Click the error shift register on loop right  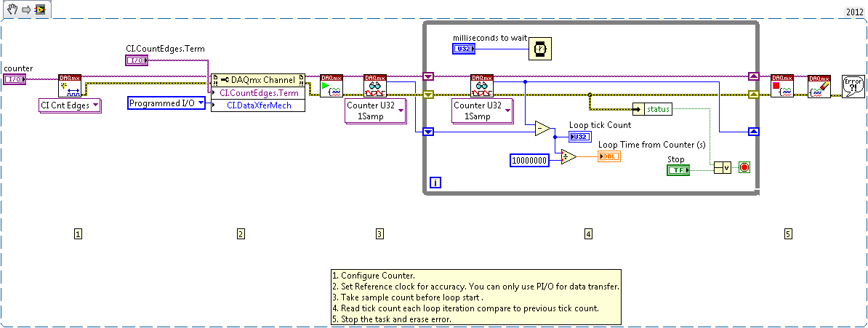click(753, 95)
